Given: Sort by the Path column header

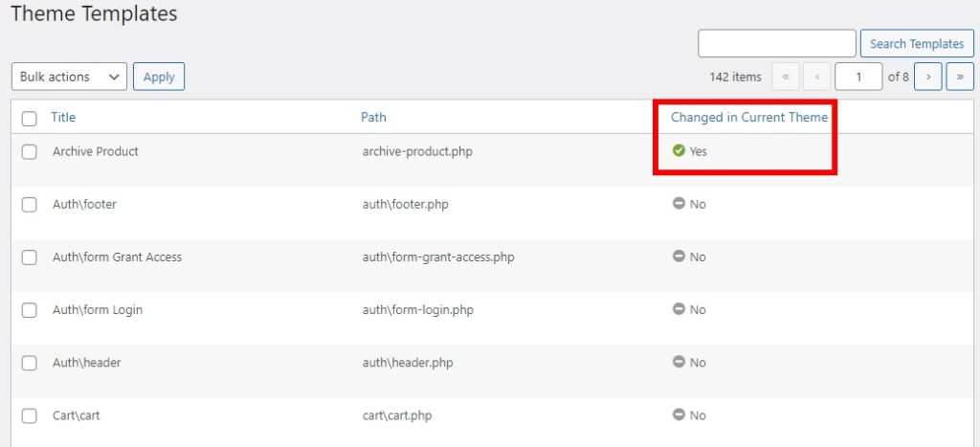Looking at the screenshot, I should [x=374, y=117].
